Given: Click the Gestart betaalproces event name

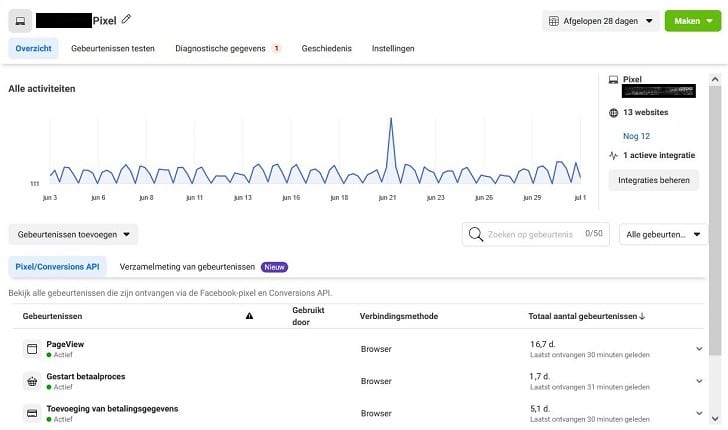Looking at the screenshot, I should click(86, 376).
